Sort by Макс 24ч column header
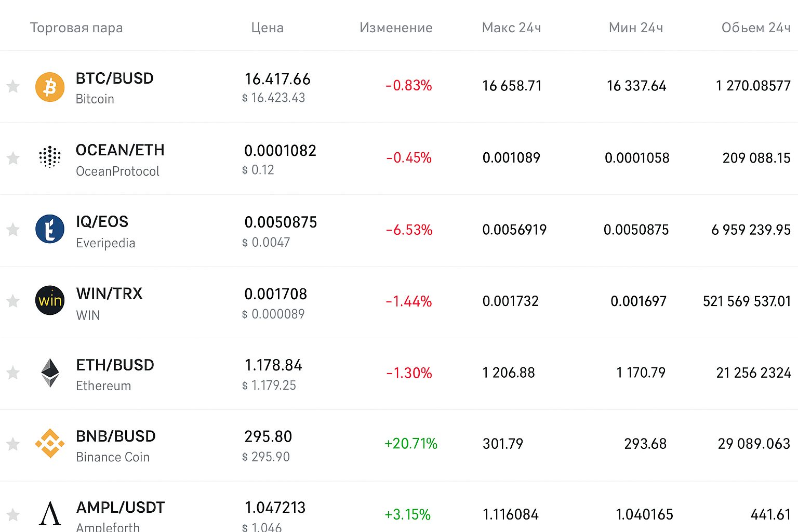Image resolution: width=798 pixels, height=532 pixels. point(511,28)
